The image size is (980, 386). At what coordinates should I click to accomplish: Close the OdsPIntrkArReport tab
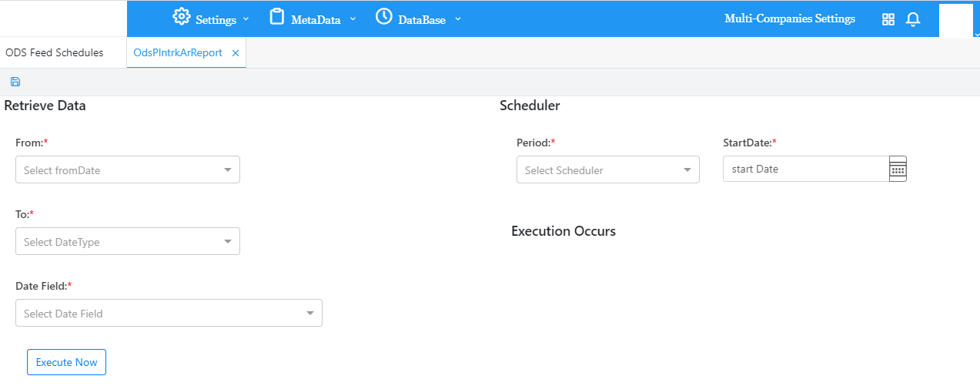[x=236, y=53]
